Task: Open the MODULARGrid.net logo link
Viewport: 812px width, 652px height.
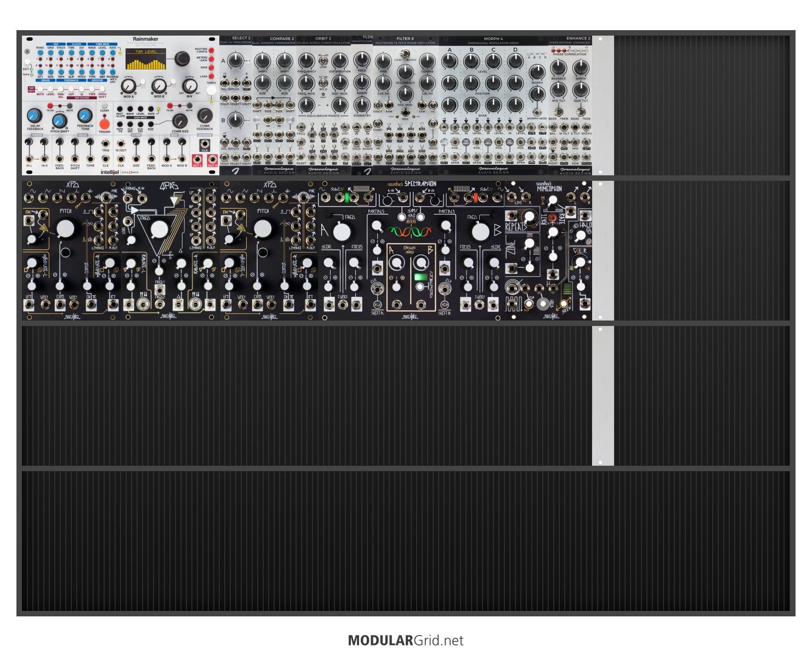Action: 406,640
